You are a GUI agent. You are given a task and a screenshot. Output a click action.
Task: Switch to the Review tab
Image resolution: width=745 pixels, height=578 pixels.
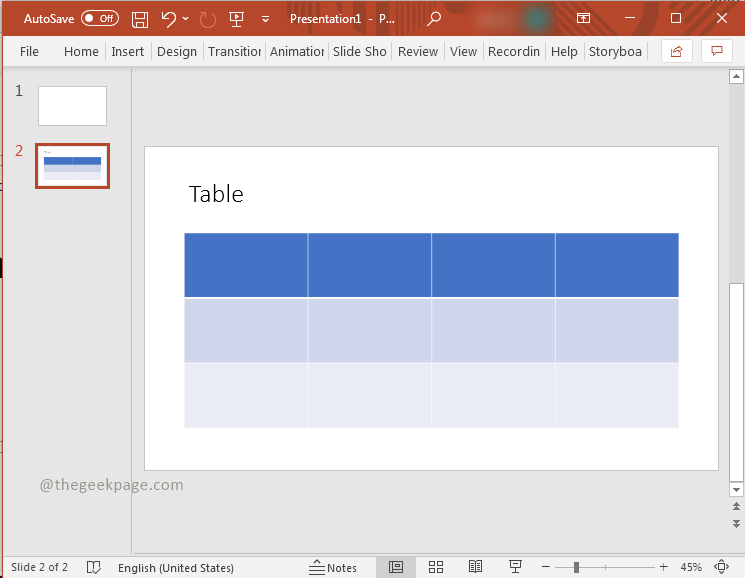(418, 51)
